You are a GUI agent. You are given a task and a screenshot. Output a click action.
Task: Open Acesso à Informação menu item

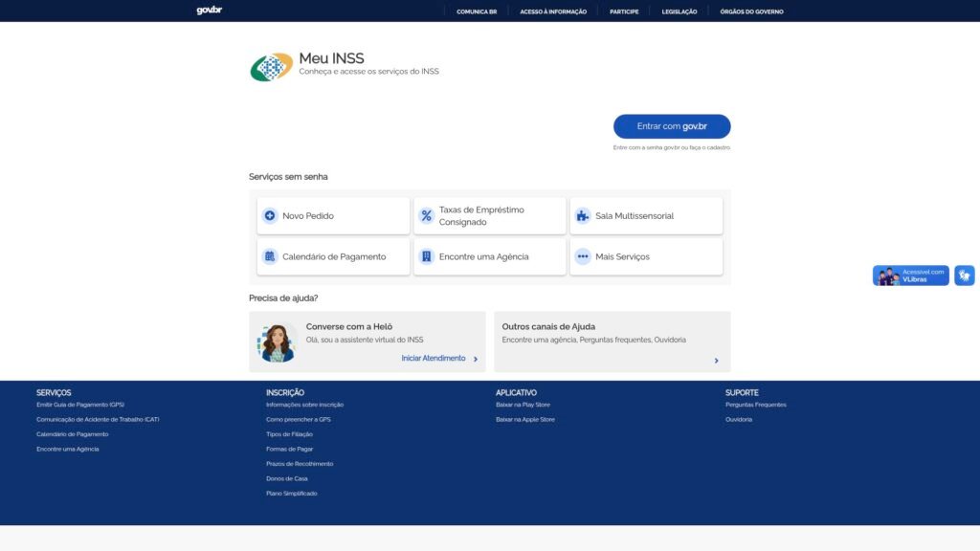(x=553, y=11)
